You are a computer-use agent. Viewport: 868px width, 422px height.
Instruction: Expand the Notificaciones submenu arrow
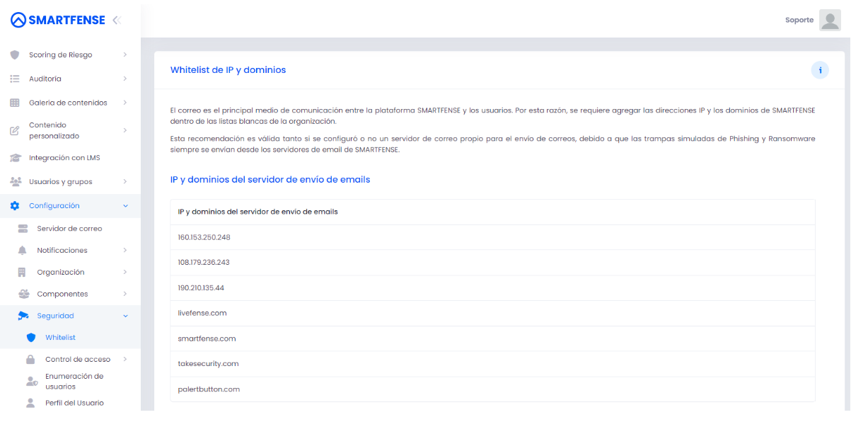(x=125, y=251)
